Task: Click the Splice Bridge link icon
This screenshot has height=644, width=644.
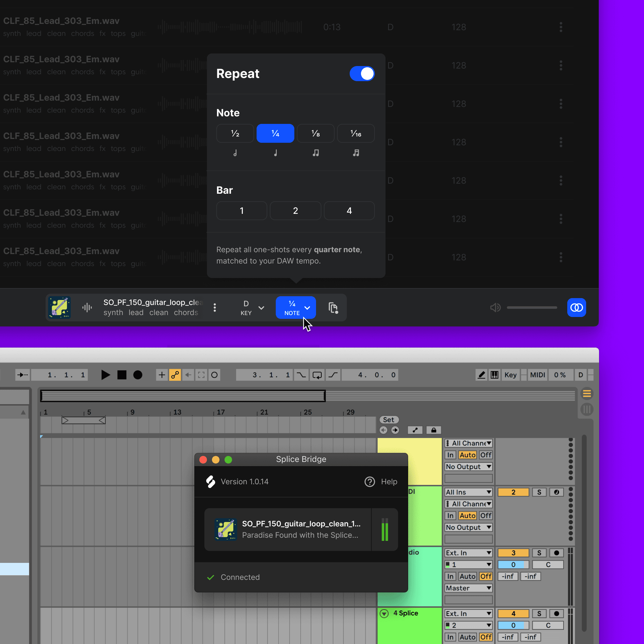Action: (576, 307)
